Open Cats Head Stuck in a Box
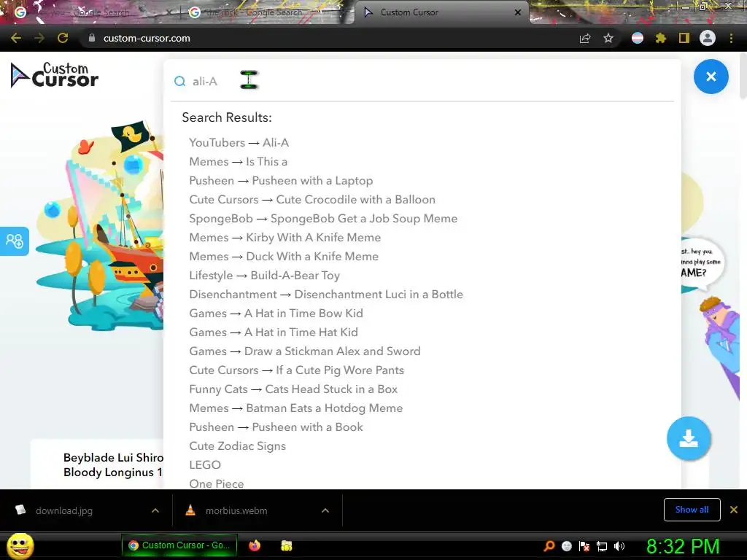Viewport: 747px width, 560px height. 293,389
